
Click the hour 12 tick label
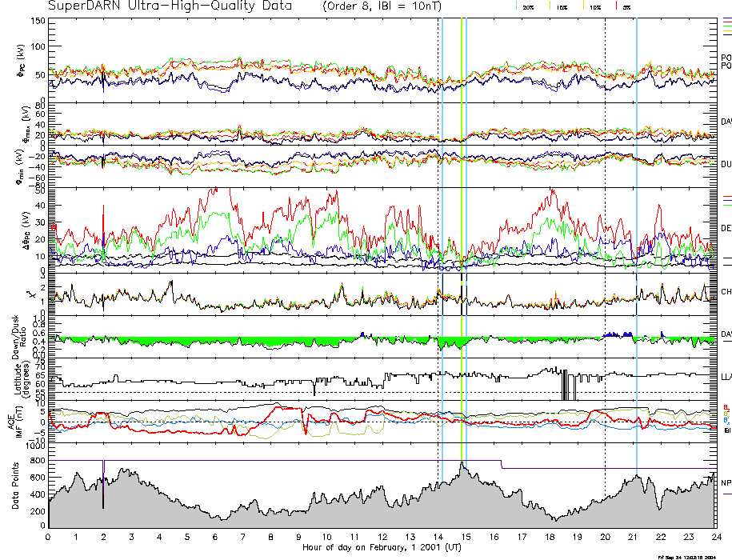[382, 537]
